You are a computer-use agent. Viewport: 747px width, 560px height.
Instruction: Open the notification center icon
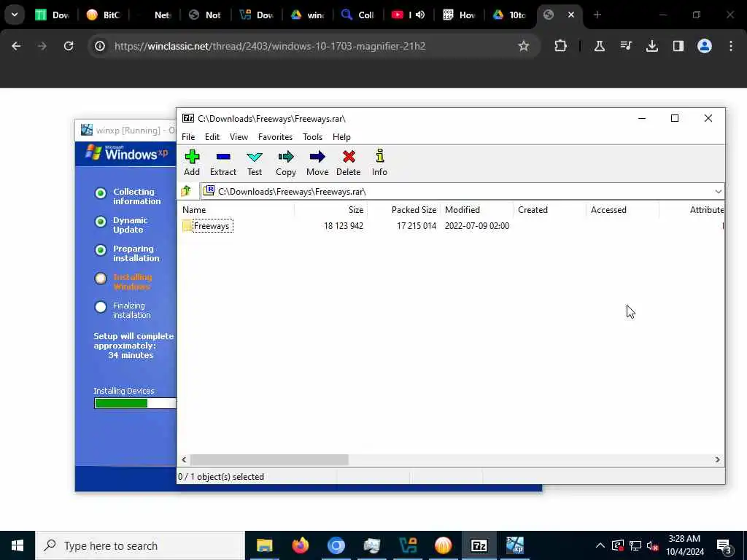(x=724, y=545)
